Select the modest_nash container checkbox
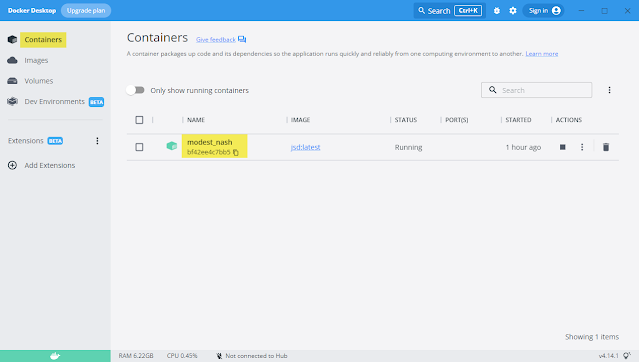The image size is (639, 362). 139,147
